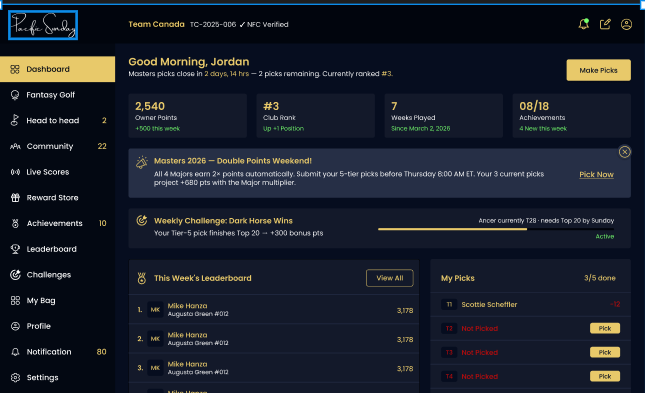Click the 3/5 done picks counter
Image resolution: width=645 pixels, height=393 pixels.
click(600, 278)
